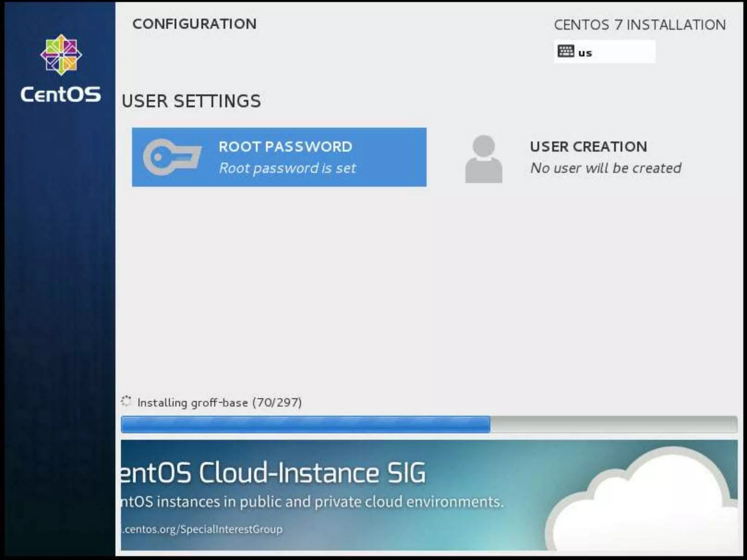Screen dimensions: 747x560
Task: Click the CentOS wordmark in the sidebar
Action: click(61, 94)
